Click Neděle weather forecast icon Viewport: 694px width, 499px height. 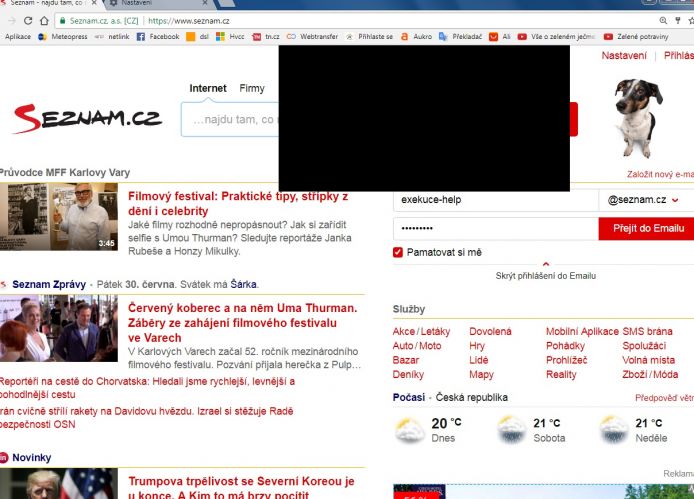pos(614,430)
